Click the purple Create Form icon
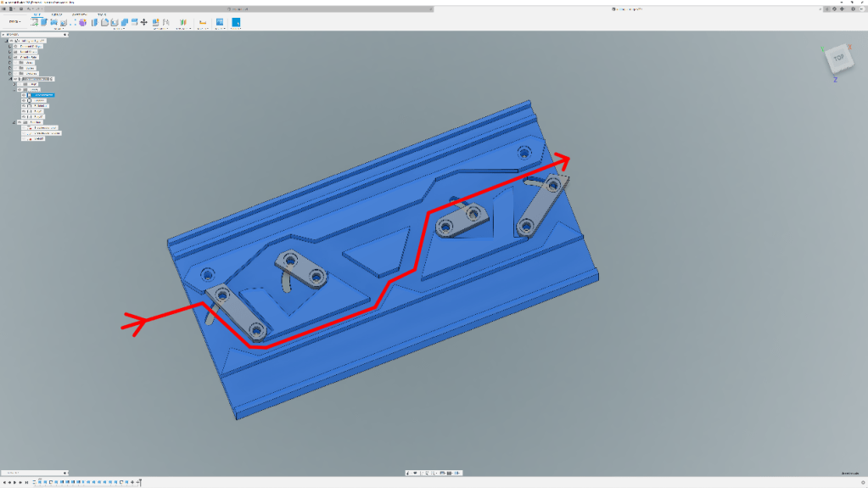This screenshot has height=488, width=868. click(82, 22)
